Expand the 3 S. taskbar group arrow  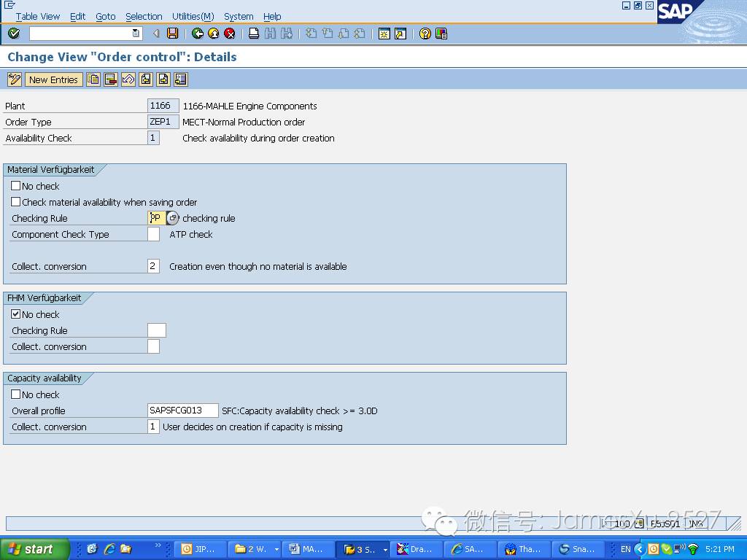pyautogui.click(x=385, y=549)
